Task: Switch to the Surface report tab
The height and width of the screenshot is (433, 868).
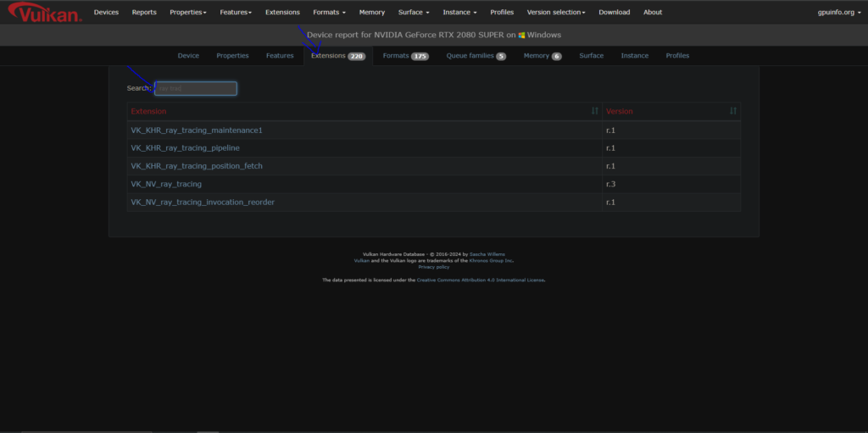Action: (x=592, y=56)
